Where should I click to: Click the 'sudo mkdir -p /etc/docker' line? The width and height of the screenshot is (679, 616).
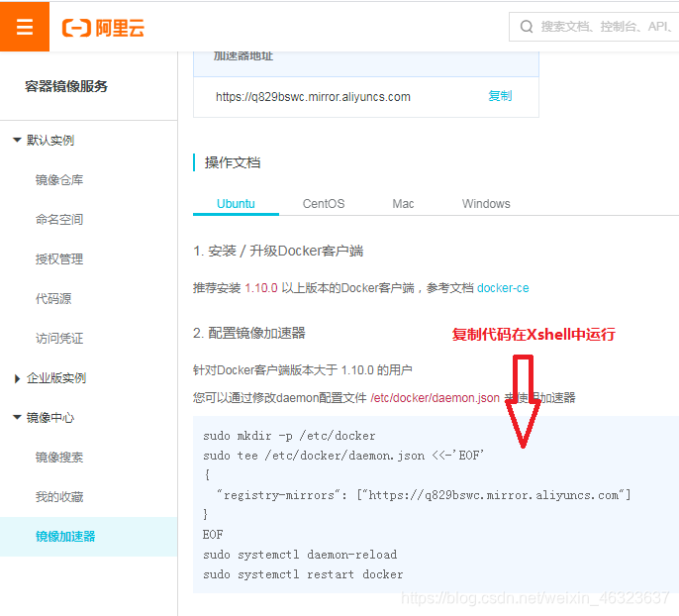[x=289, y=436]
